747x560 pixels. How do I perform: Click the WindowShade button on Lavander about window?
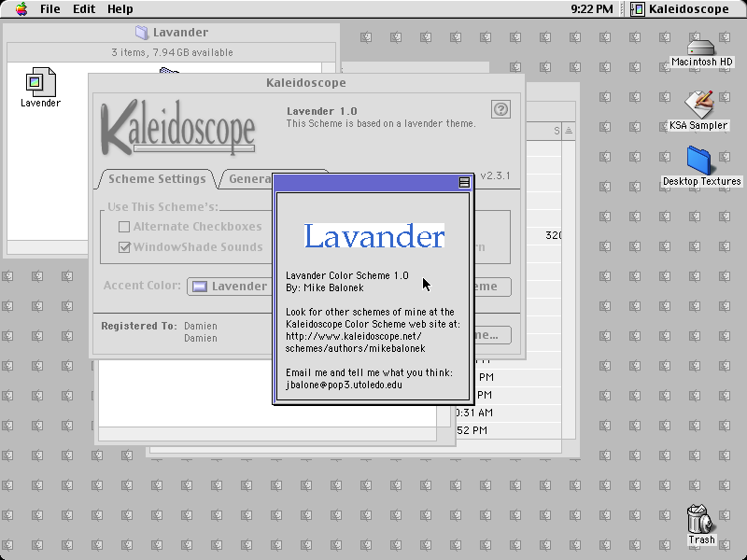pyautogui.click(x=464, y=183)
